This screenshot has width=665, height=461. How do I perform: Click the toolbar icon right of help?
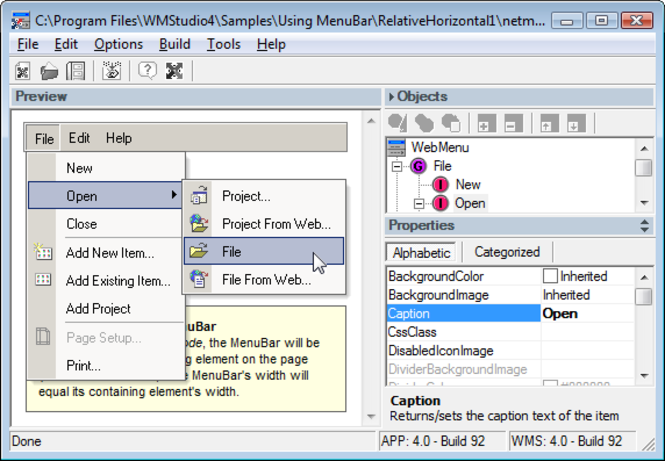click(x=174, y=71)
